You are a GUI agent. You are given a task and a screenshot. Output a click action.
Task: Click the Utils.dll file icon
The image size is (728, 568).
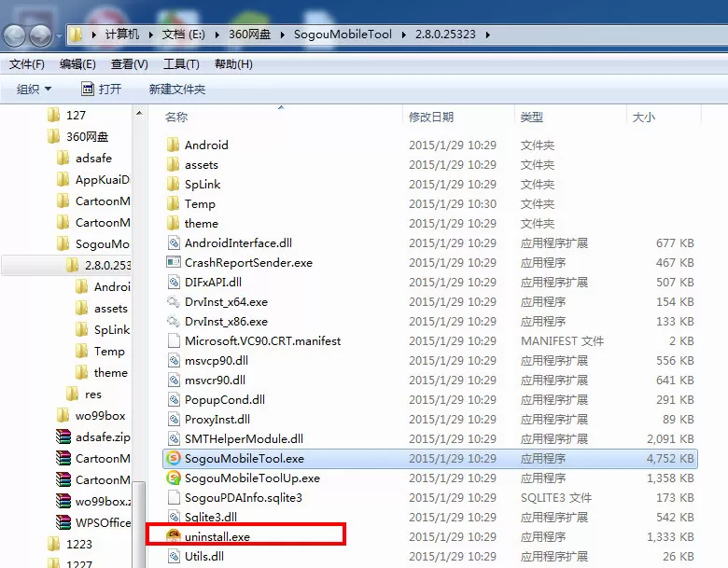click(174, 556)
